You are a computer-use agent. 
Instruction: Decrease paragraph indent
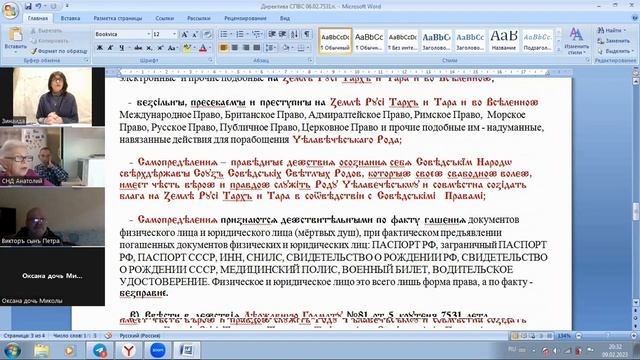coord(272,34)
